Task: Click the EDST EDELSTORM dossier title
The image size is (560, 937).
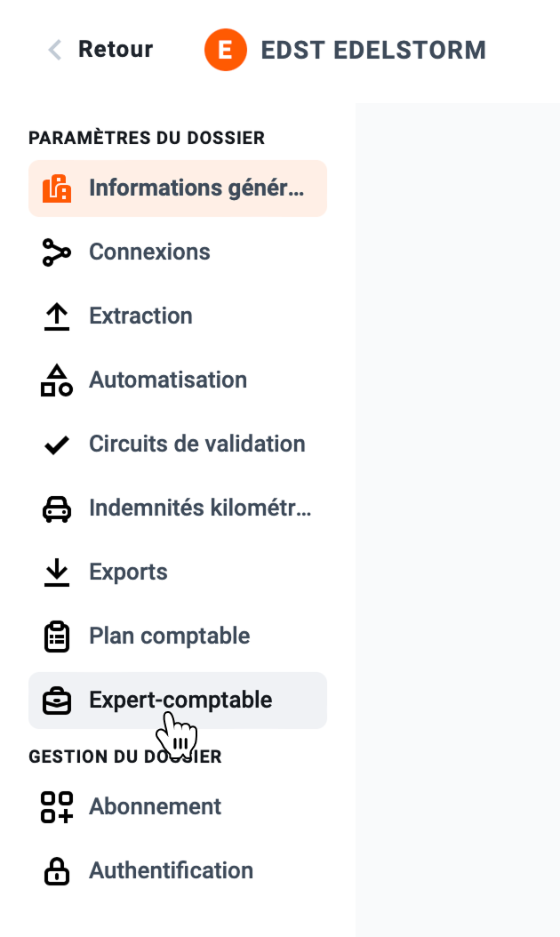Action: pos(373,50)
